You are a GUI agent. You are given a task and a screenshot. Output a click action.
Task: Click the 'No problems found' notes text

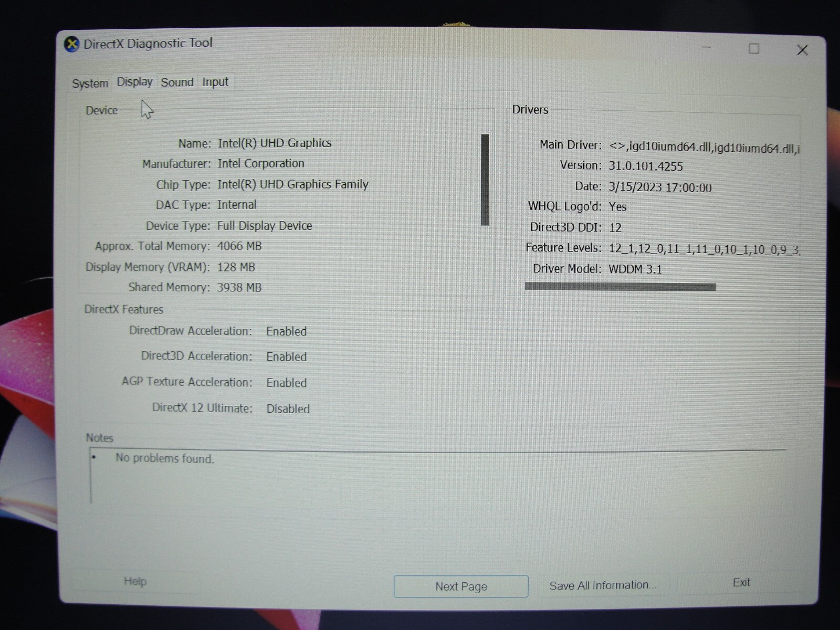[x=164, y=458]
